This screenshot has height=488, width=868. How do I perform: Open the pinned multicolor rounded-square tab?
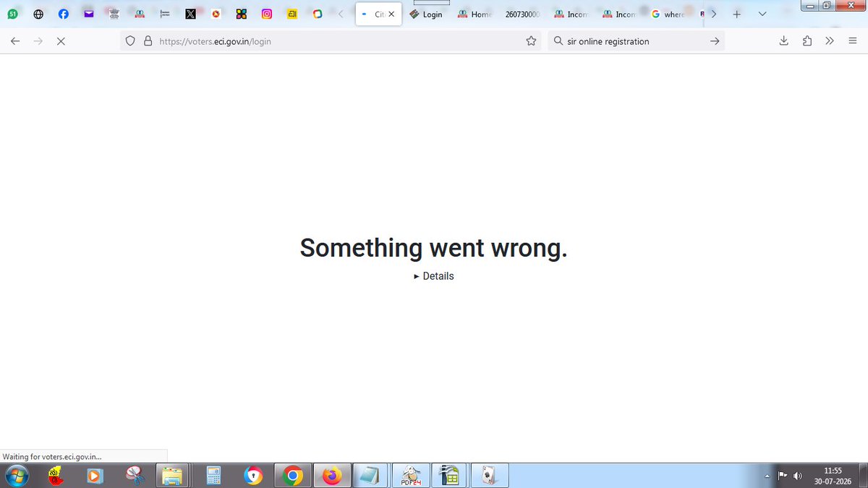coord(318,14)
